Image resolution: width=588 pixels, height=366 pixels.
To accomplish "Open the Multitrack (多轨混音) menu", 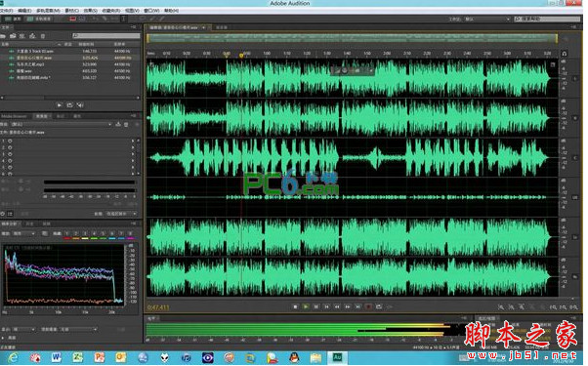I will coord(48,11).
